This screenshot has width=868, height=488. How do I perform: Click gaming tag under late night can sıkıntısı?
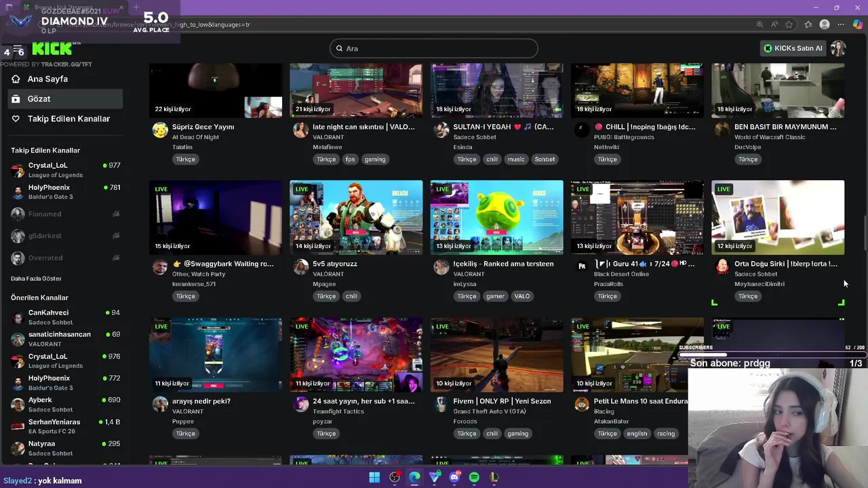tap(375, 159)
